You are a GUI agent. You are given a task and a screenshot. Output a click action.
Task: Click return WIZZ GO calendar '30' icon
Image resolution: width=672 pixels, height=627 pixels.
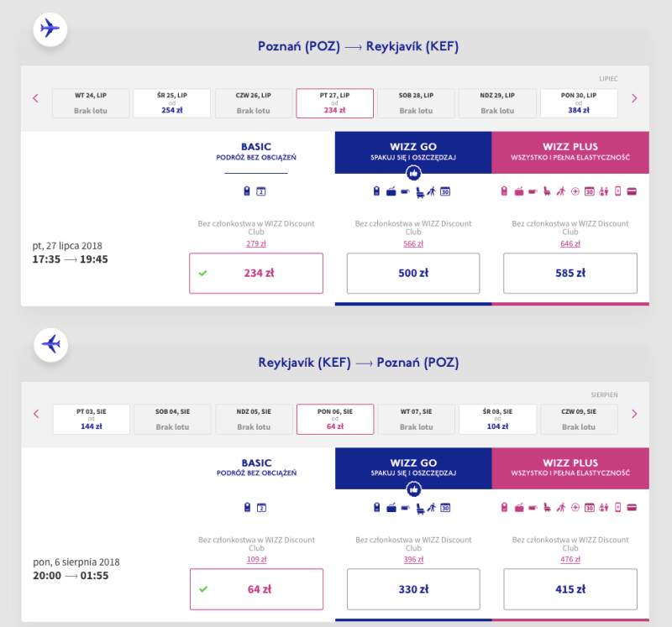[x=446, y=508]
